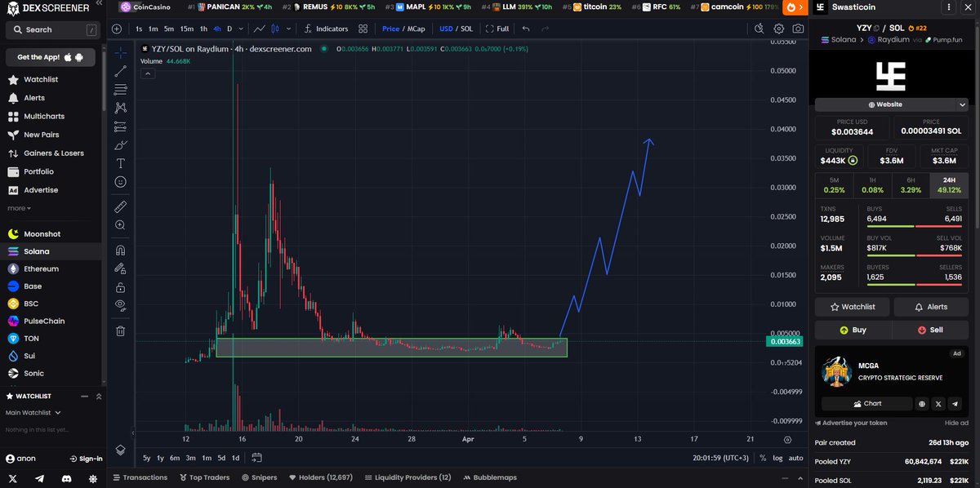Select the trend line drawing tool
Image resolution: width=980 pixels, height=488 pixels.
point(121,71)
